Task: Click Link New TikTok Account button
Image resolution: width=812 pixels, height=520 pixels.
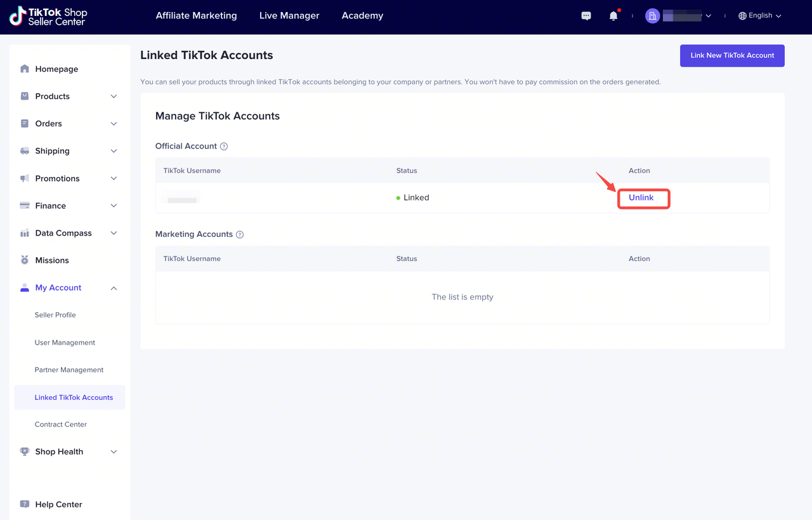Action: [x=732, y=55]
